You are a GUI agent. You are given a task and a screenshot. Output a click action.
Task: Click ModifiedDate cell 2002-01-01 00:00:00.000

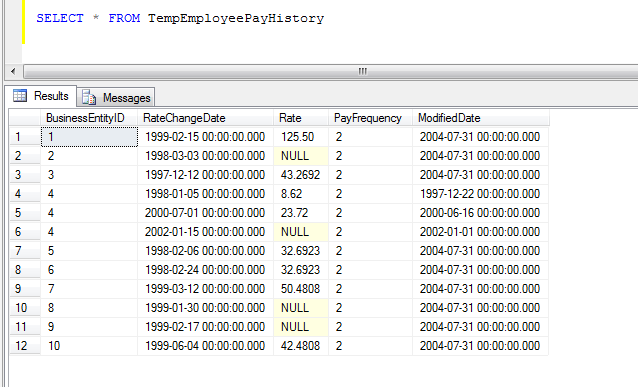(481, 232)
